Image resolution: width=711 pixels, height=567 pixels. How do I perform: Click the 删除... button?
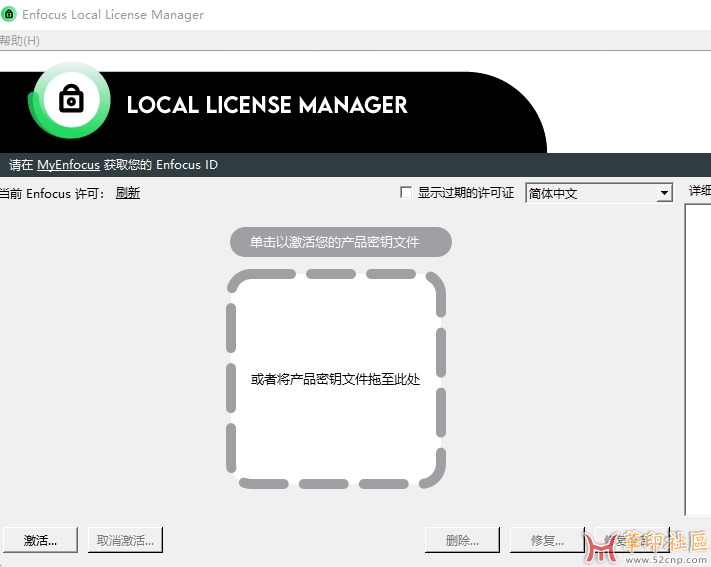point(462,540)
